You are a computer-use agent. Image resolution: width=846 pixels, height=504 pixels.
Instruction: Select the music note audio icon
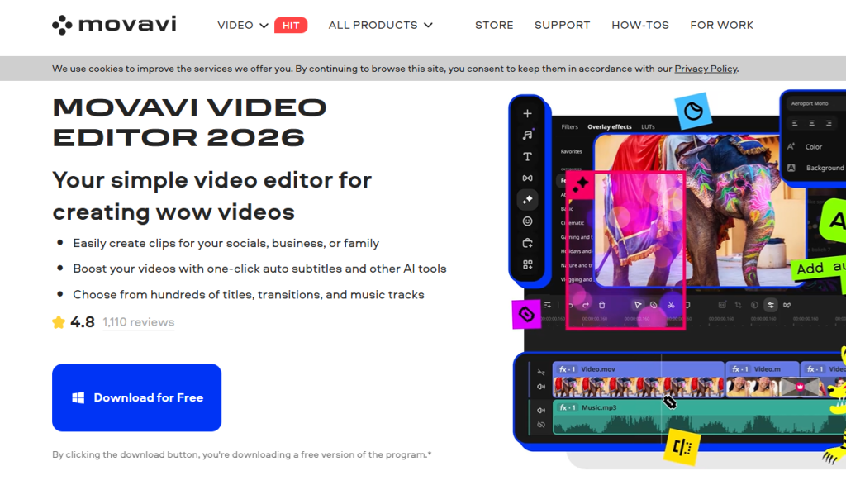pyautogui.click(x=527, y=135)
